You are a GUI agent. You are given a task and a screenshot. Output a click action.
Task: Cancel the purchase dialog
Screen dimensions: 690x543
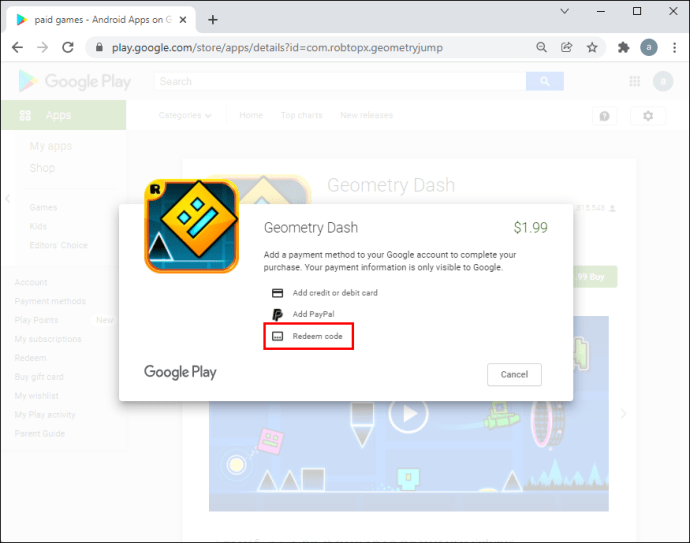[x=514, y=374]
